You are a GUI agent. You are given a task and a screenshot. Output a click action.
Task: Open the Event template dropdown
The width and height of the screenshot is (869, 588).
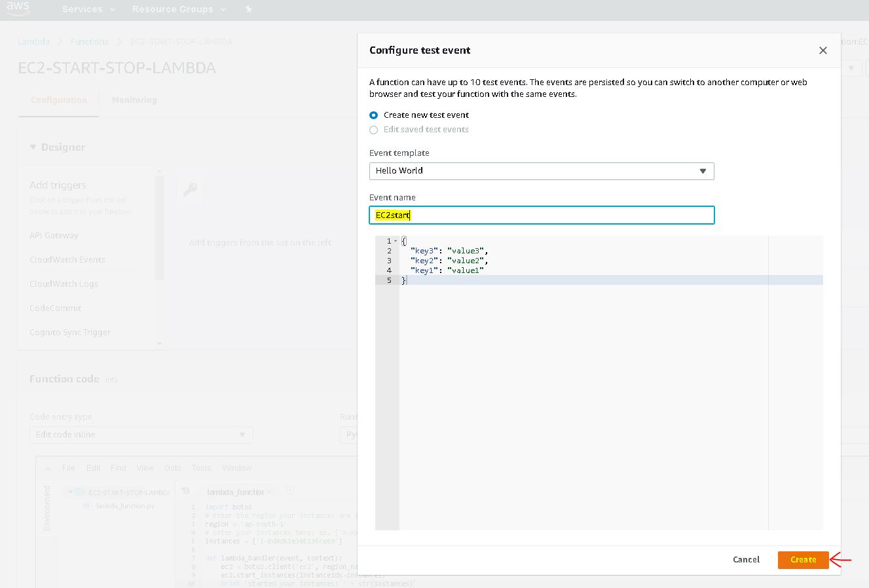pyautogui.click(x=541, y=171)
